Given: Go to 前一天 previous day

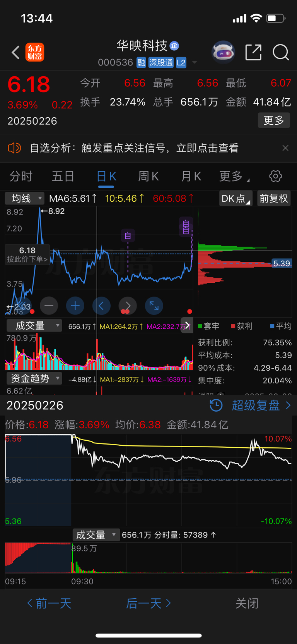Looking at the screenshot, I should (49, 603).
